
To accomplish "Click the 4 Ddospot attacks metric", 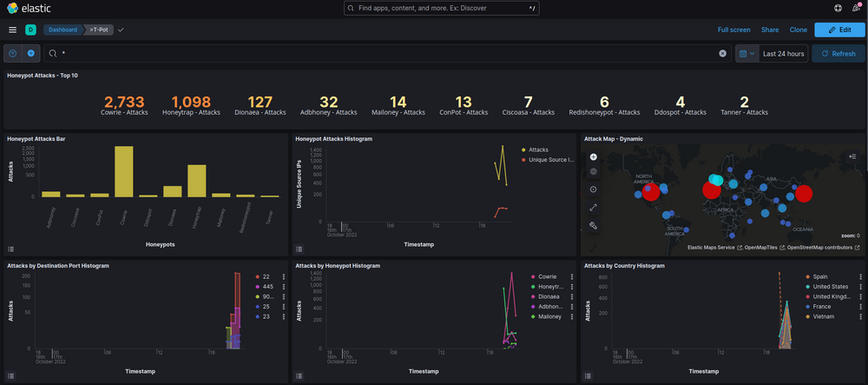I will point(680,105).
